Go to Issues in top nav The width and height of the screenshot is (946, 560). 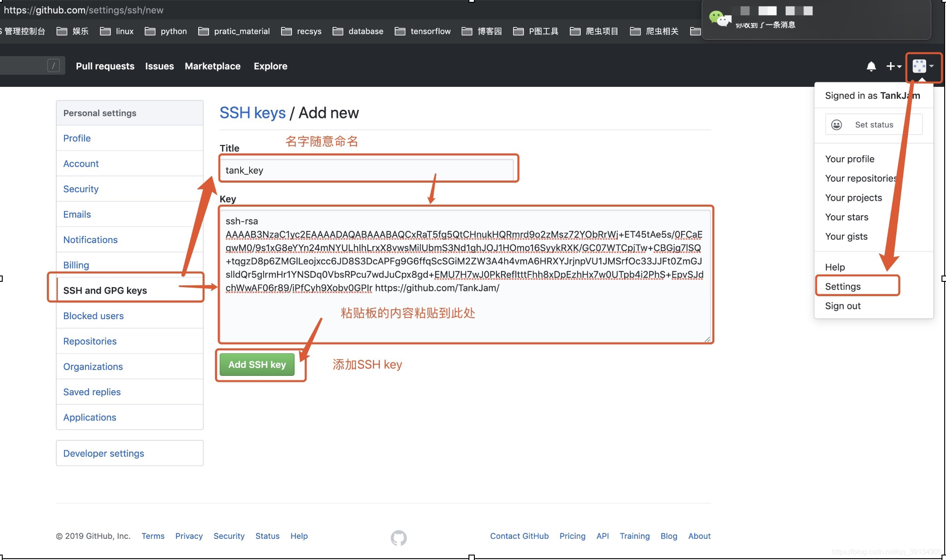coord(159,66)
